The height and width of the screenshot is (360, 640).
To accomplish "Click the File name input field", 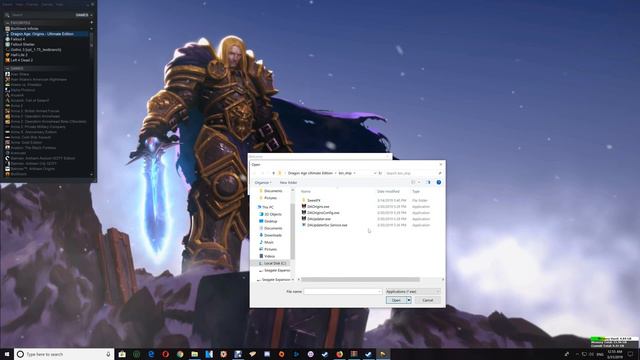I will coord(342,291).
